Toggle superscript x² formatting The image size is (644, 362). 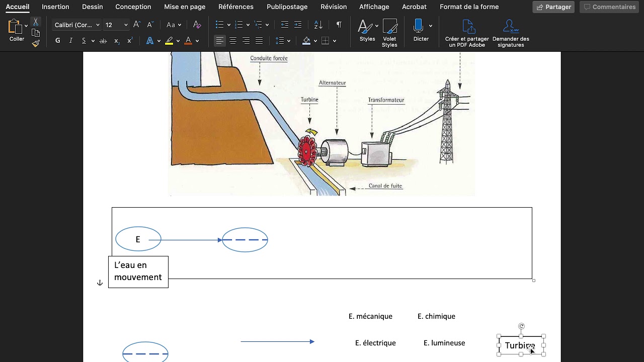click(x=130, y=41)
